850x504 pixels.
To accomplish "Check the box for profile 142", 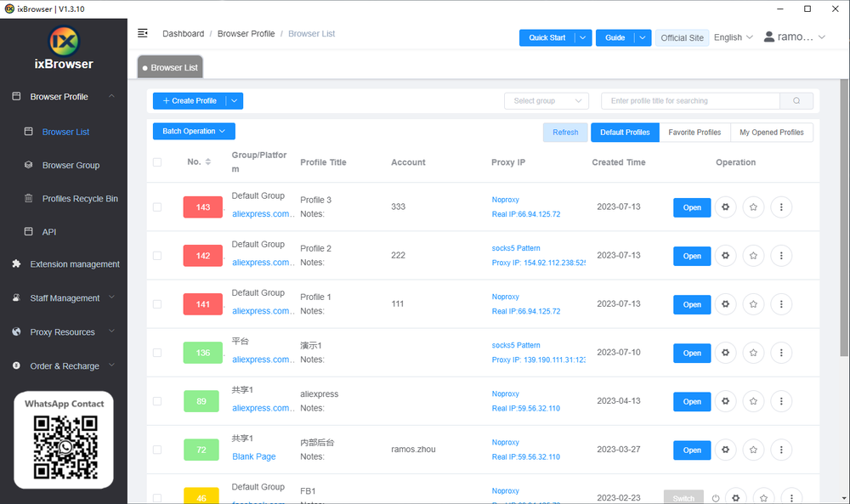I will click(157, 256).
